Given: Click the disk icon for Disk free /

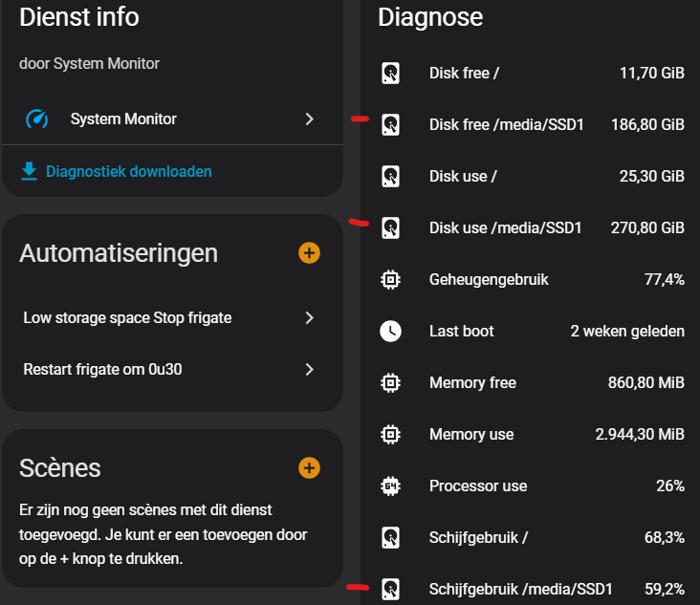Looking at the screenshot, I should click(x=390, y=73).
